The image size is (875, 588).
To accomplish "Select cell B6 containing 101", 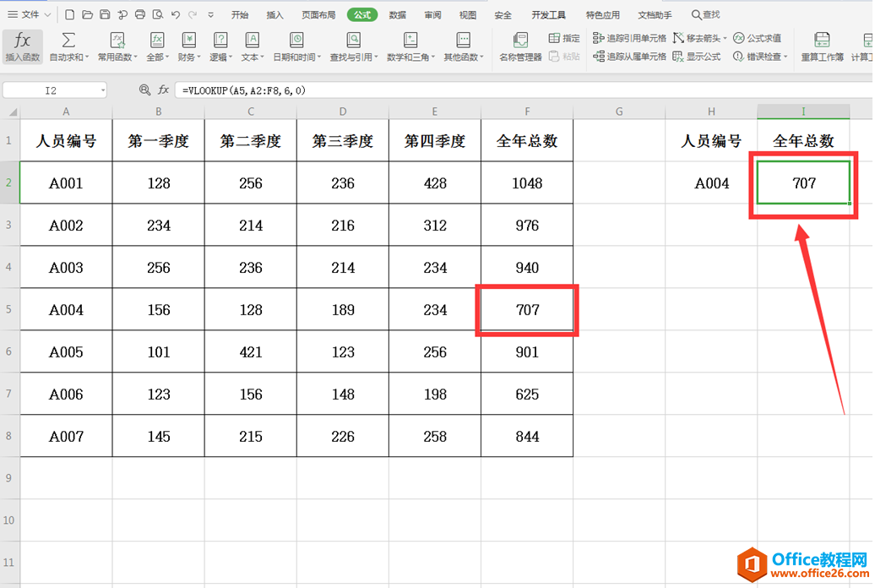I will click(159, 351).
